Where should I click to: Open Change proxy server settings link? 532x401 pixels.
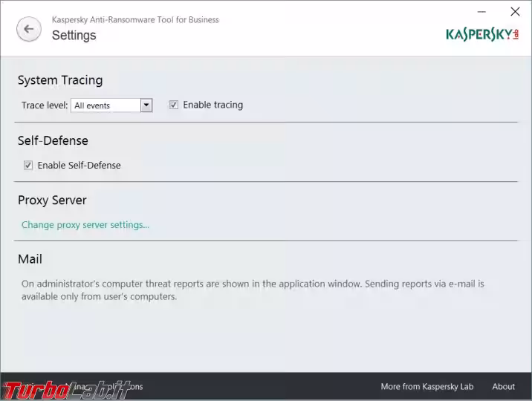pos(85,225)
